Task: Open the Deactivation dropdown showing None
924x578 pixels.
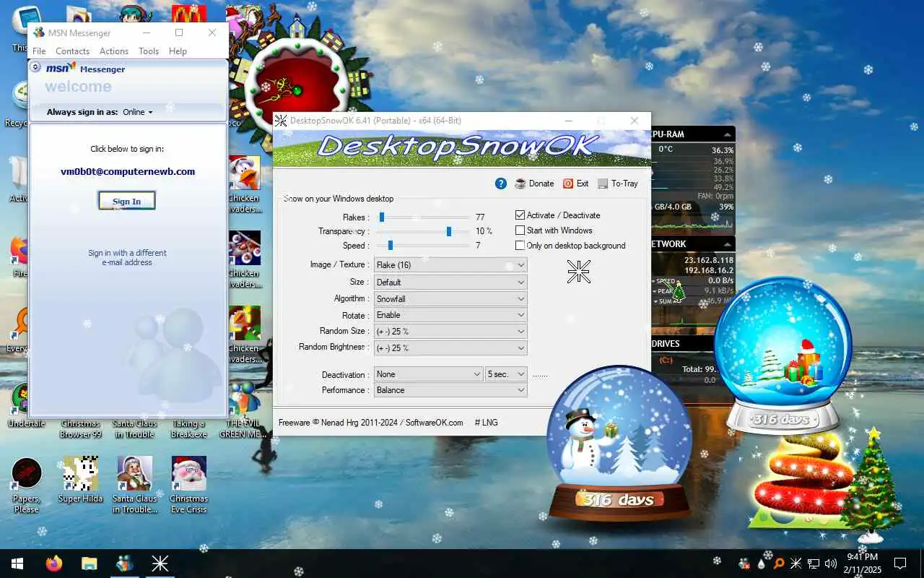Action: pyautogui.click(x=429, y=374)
